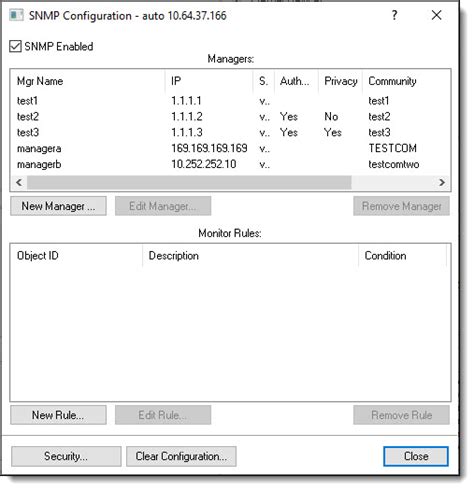The height and width of the screenshot is (490, 474).
Task: Click the testcomtwo community value
Action: pyautogui.click(x=394, y=164)
